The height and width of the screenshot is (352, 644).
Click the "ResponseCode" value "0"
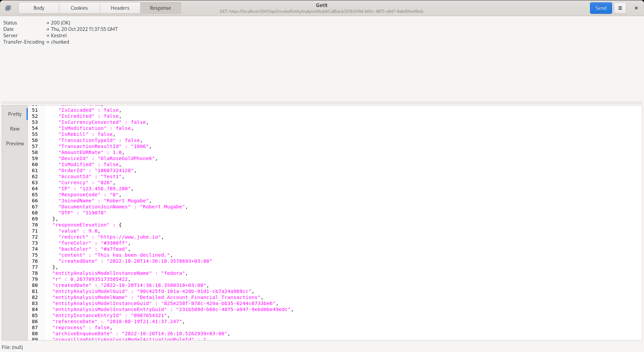tap(114, 195)
